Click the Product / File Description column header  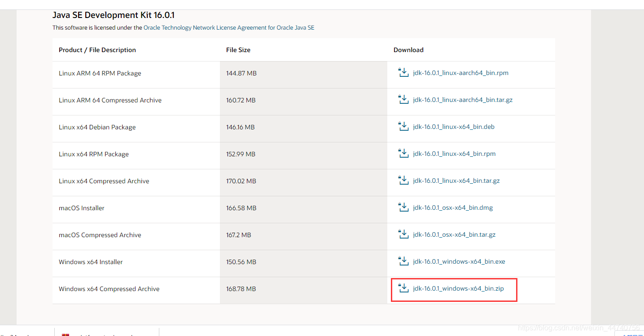[97, 50]
